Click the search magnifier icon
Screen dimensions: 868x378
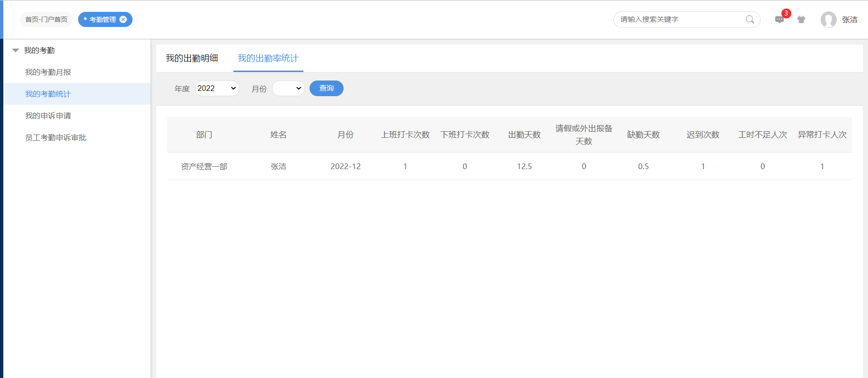[750, 19]
